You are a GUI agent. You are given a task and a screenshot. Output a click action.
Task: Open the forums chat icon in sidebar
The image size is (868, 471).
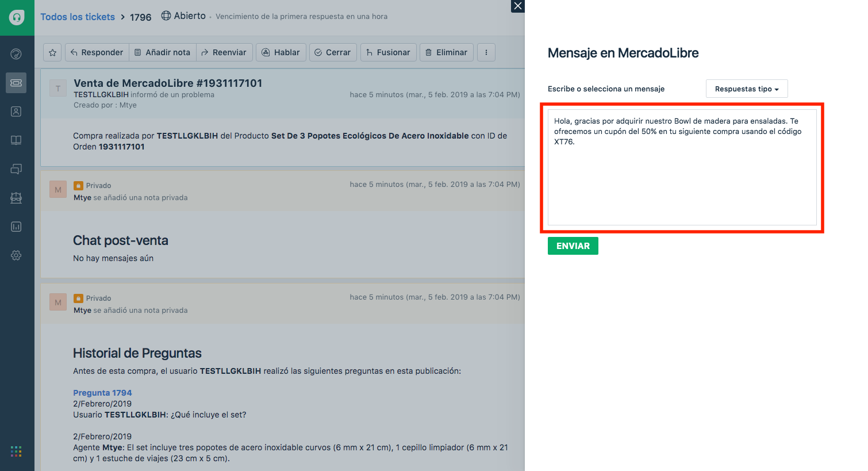pos(16,169)
